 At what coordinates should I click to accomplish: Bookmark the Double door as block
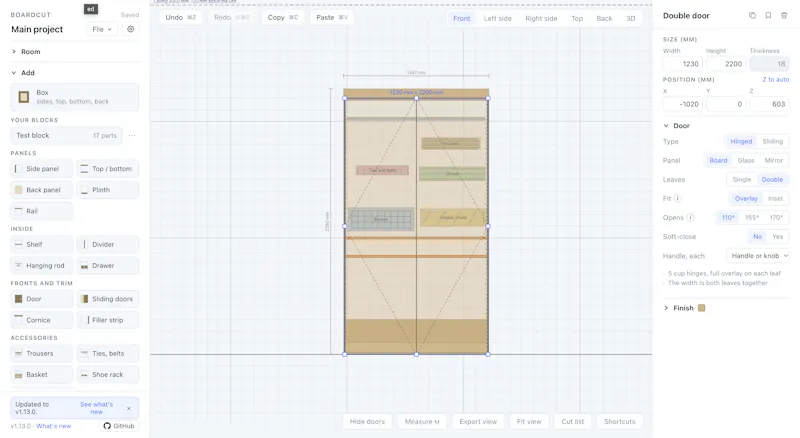pyautogui.click(x=768, y=15)
